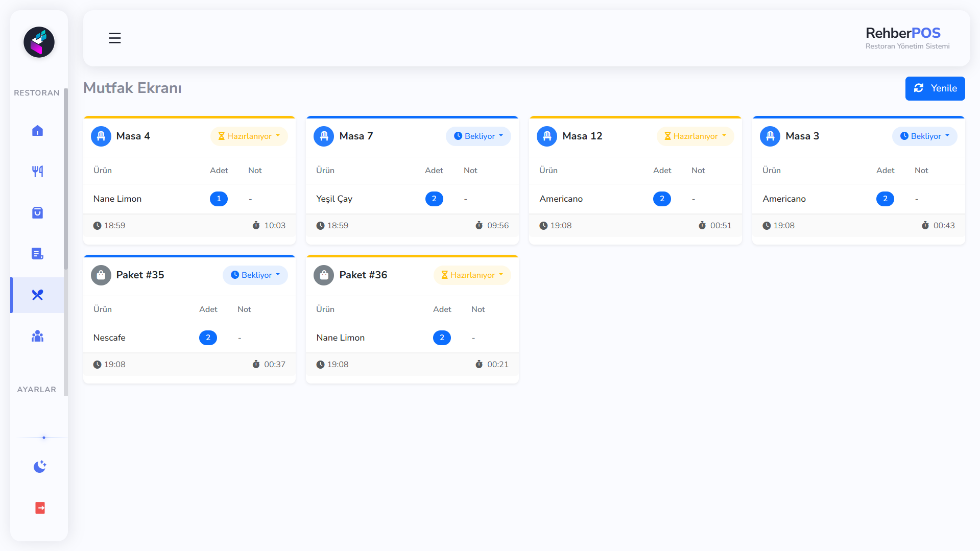Click the shopping bag orders icon

[x=37, y=212]
